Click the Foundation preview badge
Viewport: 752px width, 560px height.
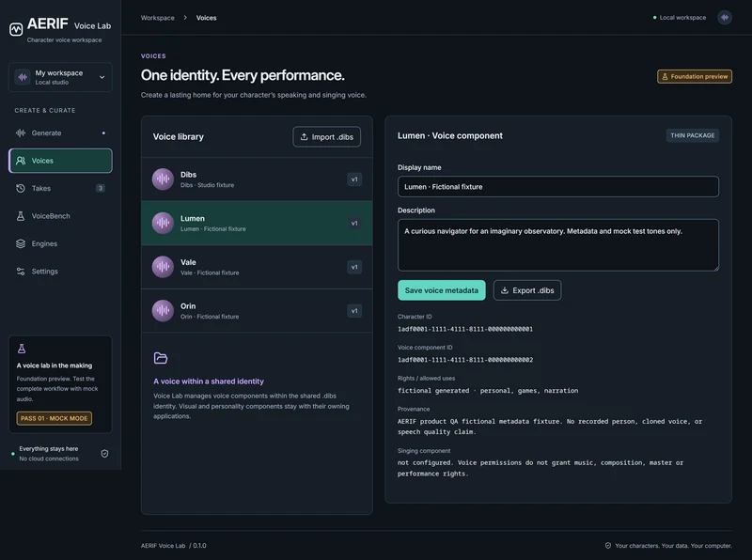click(695, 76)
